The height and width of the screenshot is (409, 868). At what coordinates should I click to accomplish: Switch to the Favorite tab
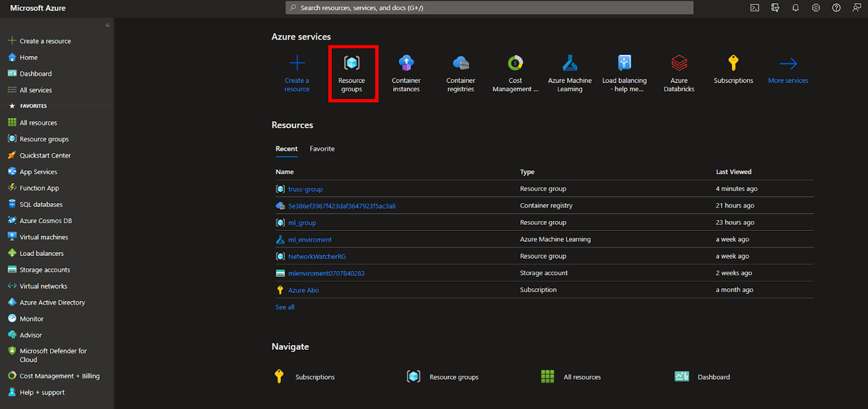click(322, 149)
